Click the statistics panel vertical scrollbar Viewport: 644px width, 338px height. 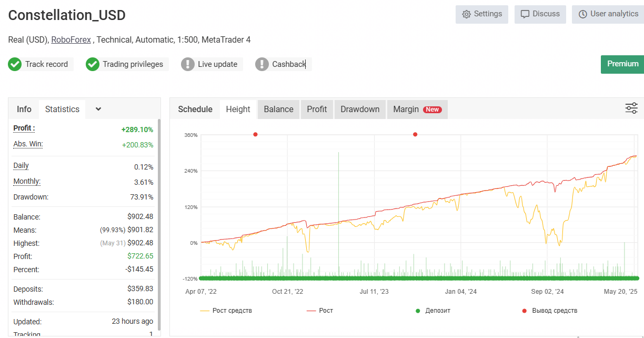(x=159, y=224)
